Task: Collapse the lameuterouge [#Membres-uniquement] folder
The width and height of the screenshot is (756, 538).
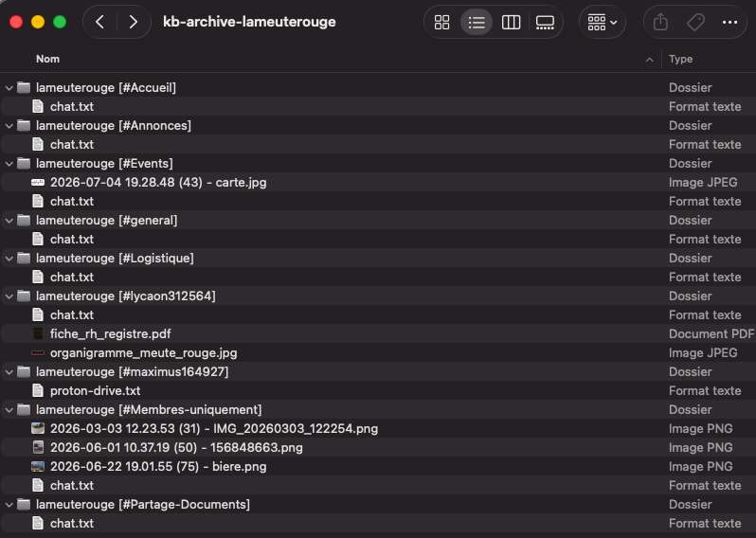Action: point(9,410)
